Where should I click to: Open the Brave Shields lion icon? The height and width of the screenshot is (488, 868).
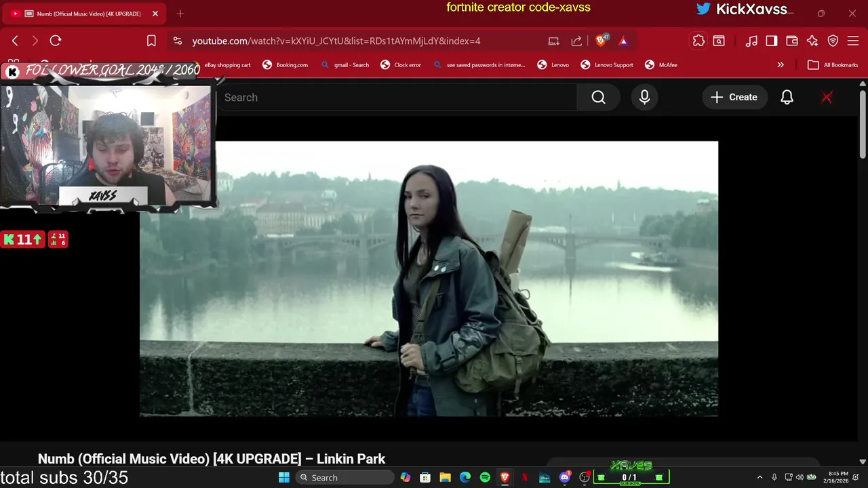pyautogui.click(x=601, y=41)
